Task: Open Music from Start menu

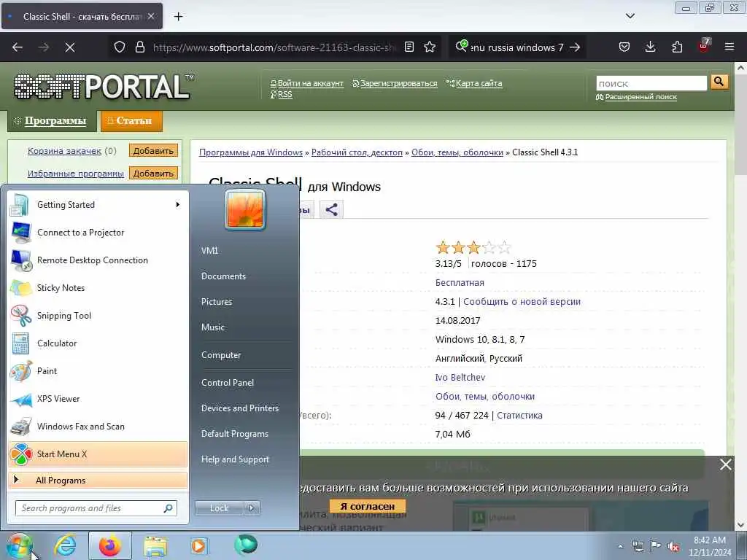Action: point(213,327)
